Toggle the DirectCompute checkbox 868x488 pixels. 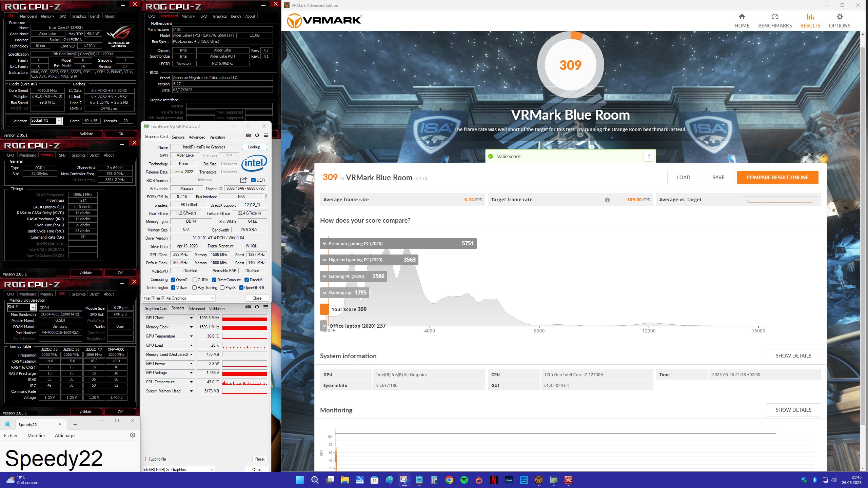click(x=214, y=280)
